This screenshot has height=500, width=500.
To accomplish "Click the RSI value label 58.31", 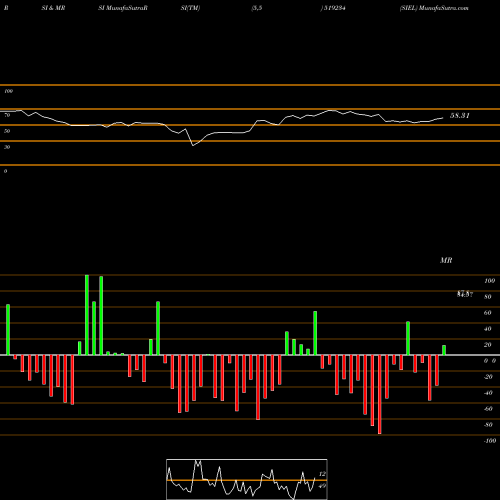I will pyautogui.click(x=460, y=116).
